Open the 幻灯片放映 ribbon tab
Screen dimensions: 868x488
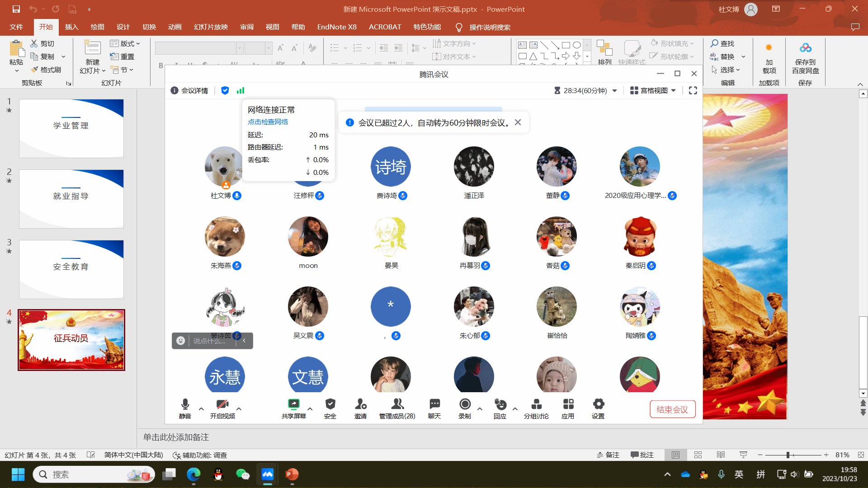[x=211, y=27]
